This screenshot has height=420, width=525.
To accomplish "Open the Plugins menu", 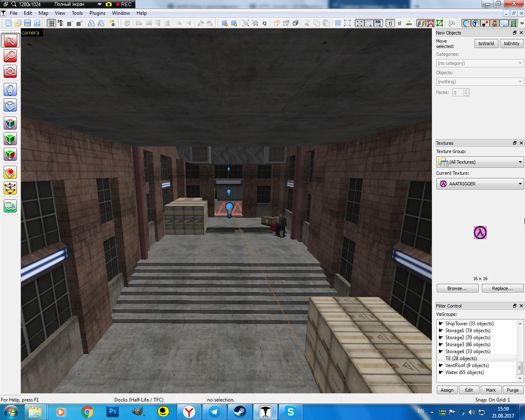I will click(98, 13).
